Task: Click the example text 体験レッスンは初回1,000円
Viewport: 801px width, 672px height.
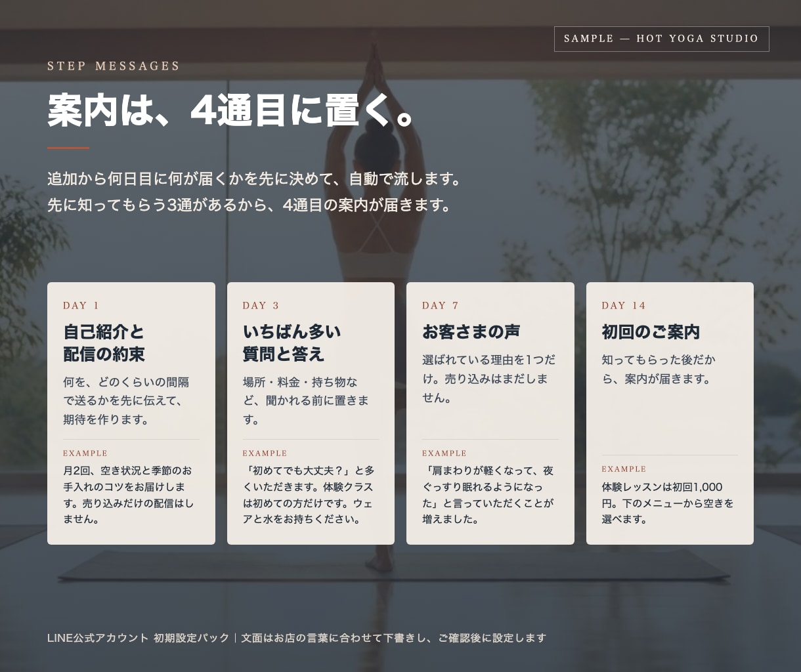Action: coord(668,503)
